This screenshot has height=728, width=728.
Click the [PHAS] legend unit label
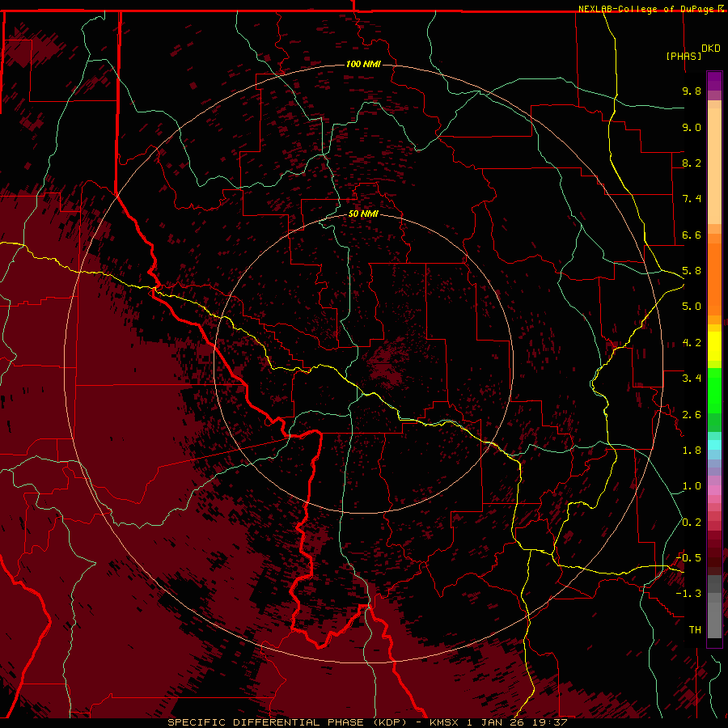684,56
